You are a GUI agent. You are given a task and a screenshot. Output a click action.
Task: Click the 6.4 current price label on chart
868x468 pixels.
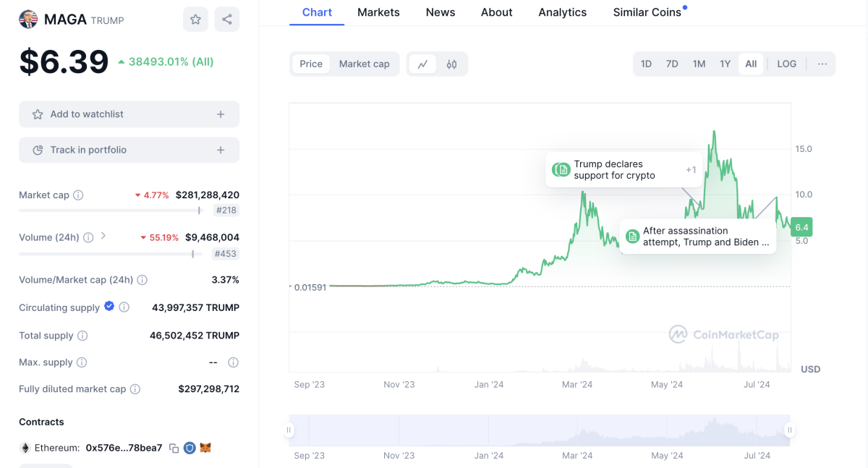[x=801, y=227]
